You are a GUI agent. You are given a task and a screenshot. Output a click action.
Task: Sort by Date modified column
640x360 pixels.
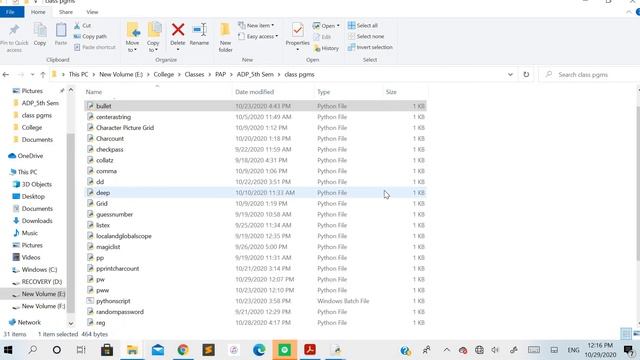[x=255, y=92]
